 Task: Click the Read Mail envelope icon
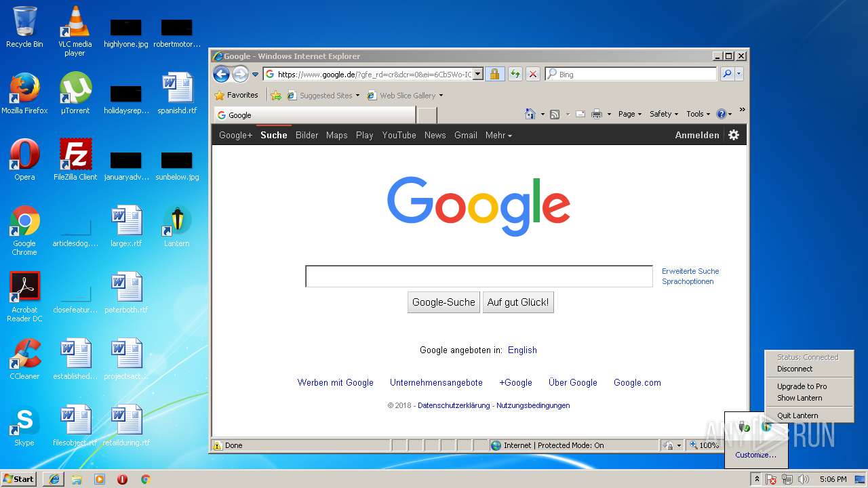(580, 114)
